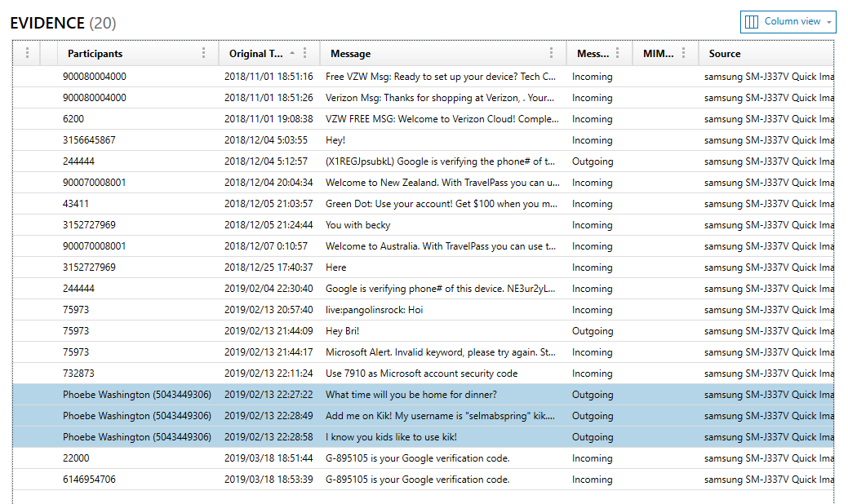The height and width of the screenshot is (504, 848).
Task: Select the Google verification code message from 22000
Action: [x=408, y=458]
